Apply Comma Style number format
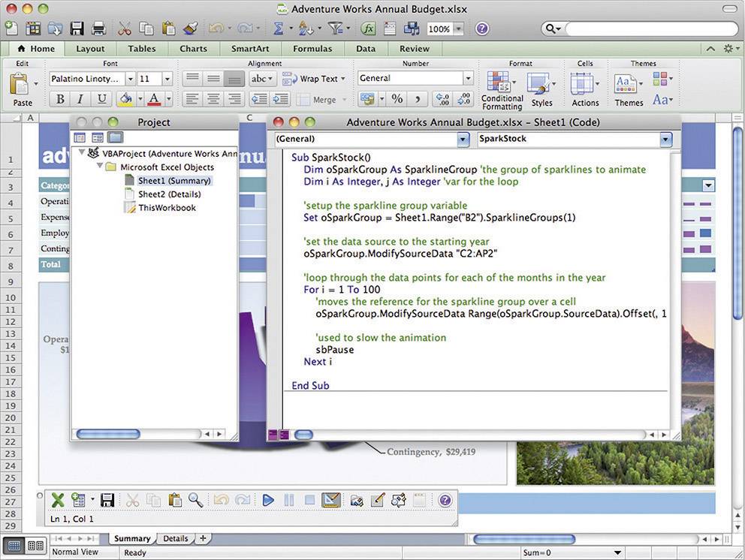Viewport: 745px width, 560px height. coord(418,99)
